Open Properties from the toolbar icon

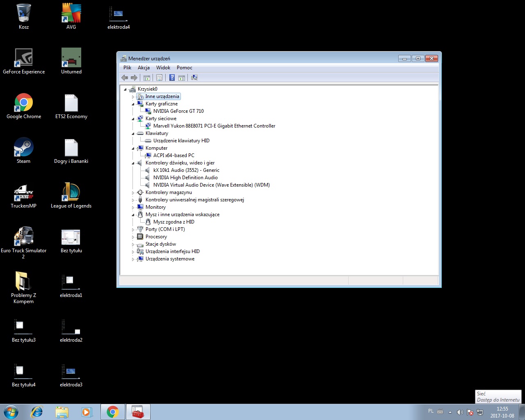click(x=159, y=78)
